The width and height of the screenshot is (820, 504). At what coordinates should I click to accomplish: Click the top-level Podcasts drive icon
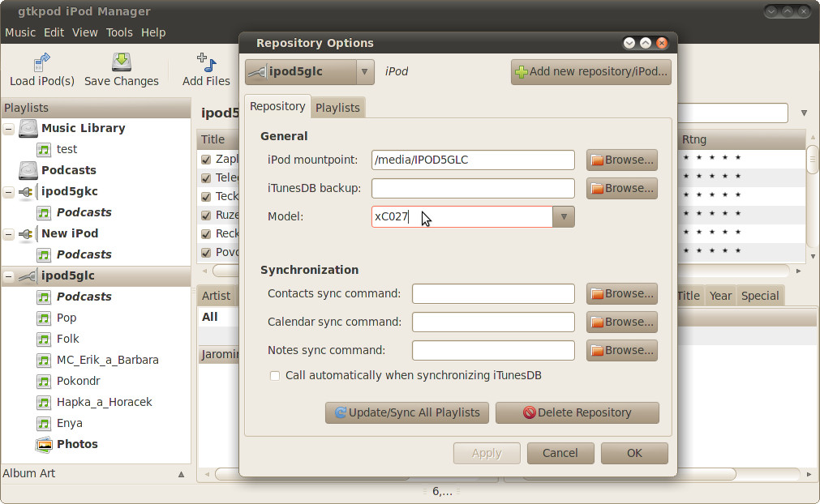coord(28,170)
